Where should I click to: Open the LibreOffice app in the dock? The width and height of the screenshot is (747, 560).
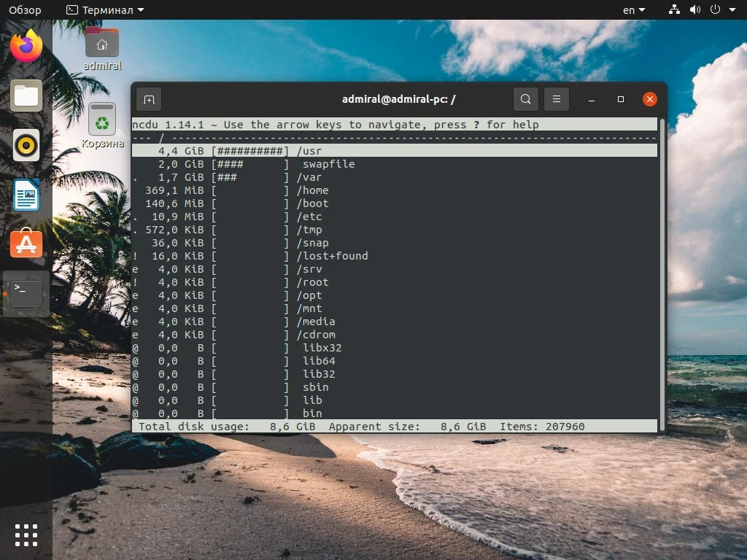26,195
